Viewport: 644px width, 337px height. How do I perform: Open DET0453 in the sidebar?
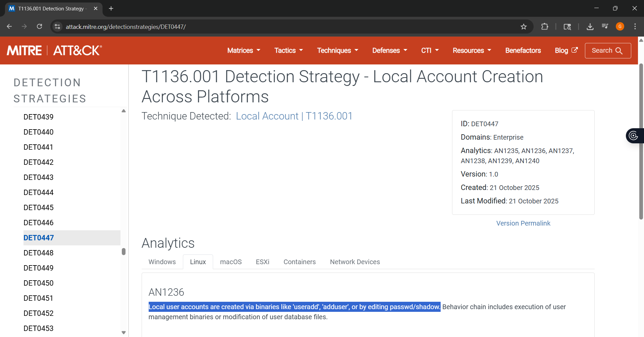point(39,328)
